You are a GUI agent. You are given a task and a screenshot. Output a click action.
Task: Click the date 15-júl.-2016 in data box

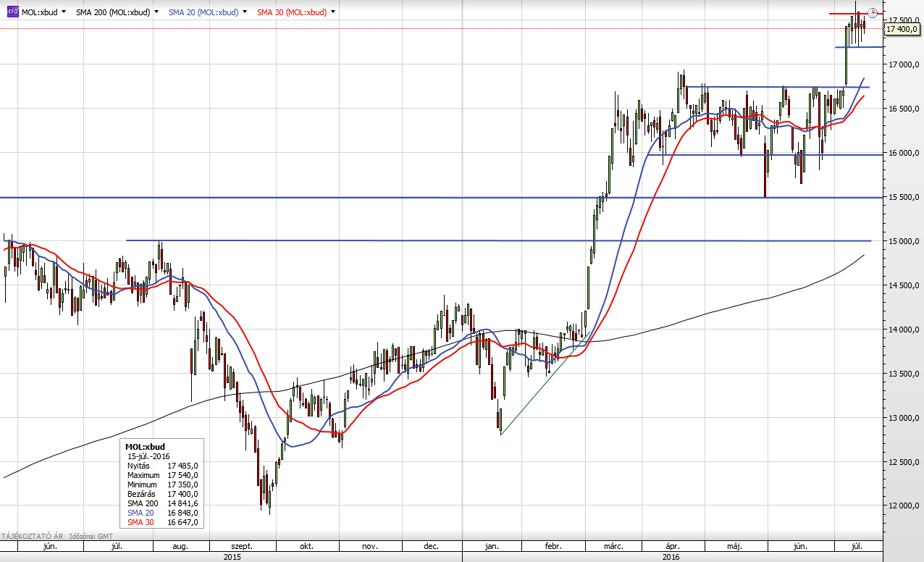(x=148, y=456)
